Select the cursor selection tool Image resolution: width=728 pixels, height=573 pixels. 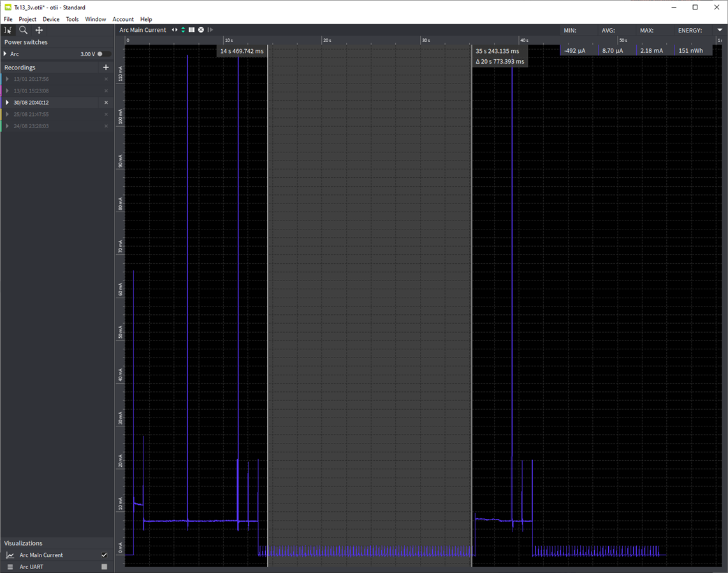(x=8, y=30)
